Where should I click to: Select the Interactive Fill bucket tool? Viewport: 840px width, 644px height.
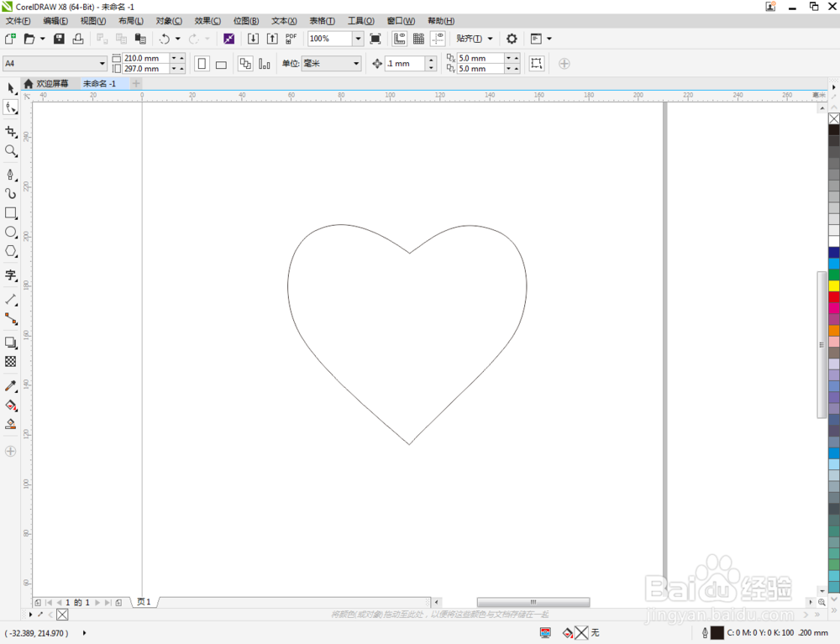click(x=11, y=406)
